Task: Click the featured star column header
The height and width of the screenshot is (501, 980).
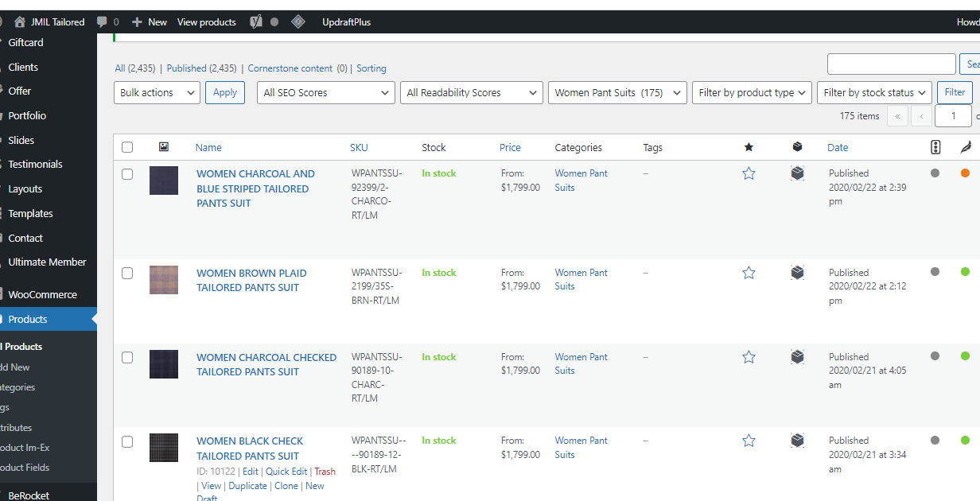Action: tap(749, 147)
